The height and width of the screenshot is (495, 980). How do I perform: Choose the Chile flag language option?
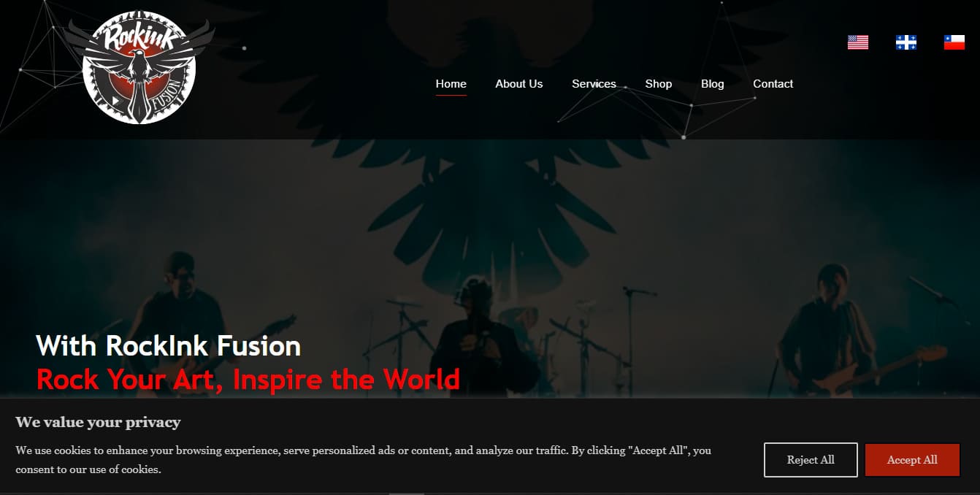954,42
